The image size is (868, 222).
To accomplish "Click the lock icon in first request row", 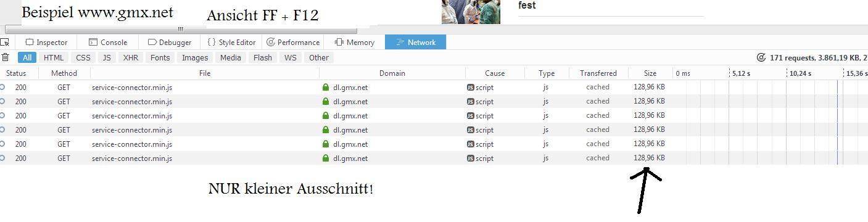I will [326, 87].
